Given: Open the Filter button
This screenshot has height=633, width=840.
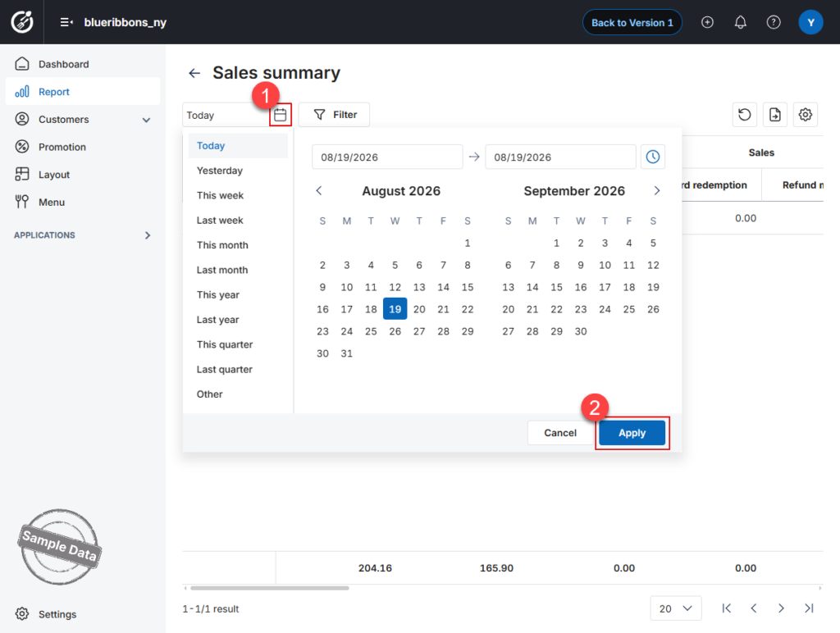Looking at the screenshot, I should (334, 115).
